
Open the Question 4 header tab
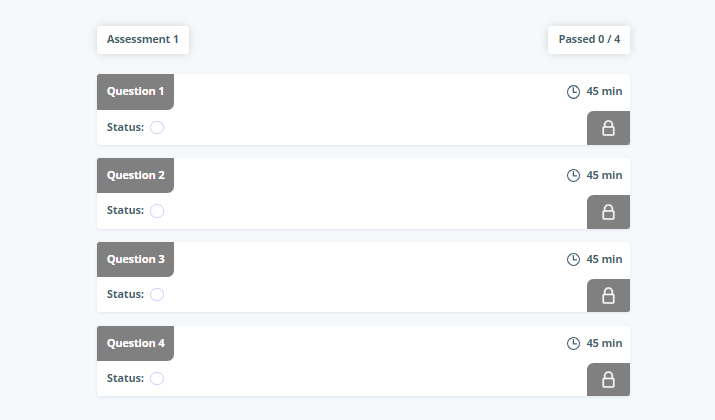[135, 343]
